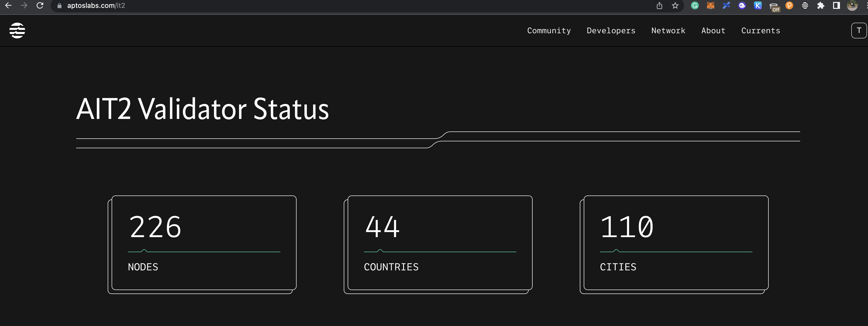This screenshot has height=326, width=868.
Task: Go back to previous page
Action: 8,5
